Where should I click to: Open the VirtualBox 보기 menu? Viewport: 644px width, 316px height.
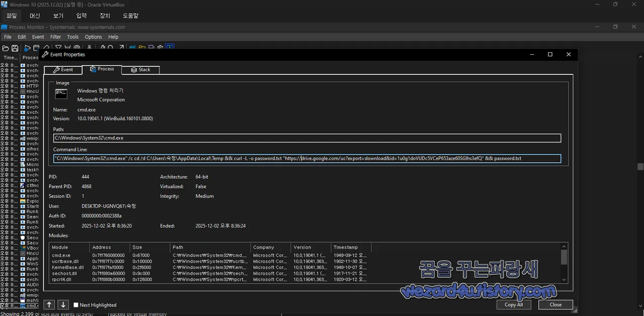pos(58,16)
